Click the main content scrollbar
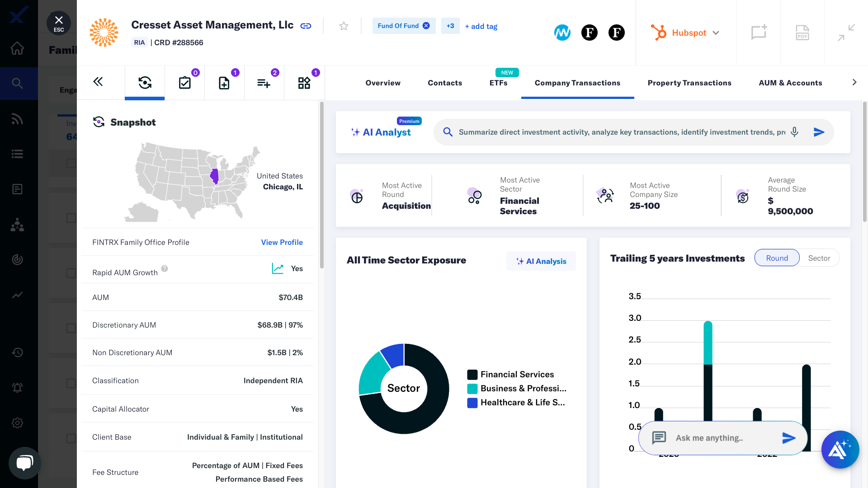Viewport: 868px width, 488px height. [864, 162]
